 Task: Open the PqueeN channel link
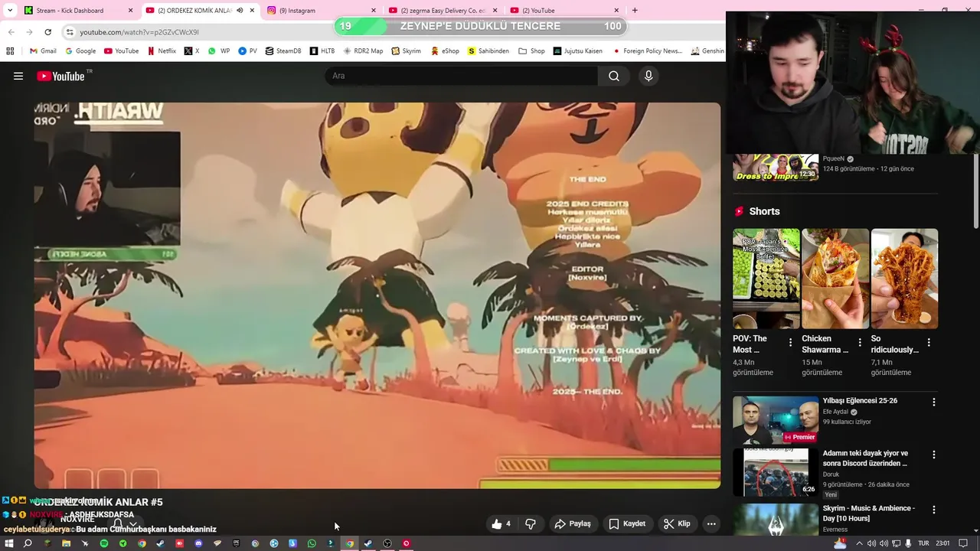click(833, 158)
